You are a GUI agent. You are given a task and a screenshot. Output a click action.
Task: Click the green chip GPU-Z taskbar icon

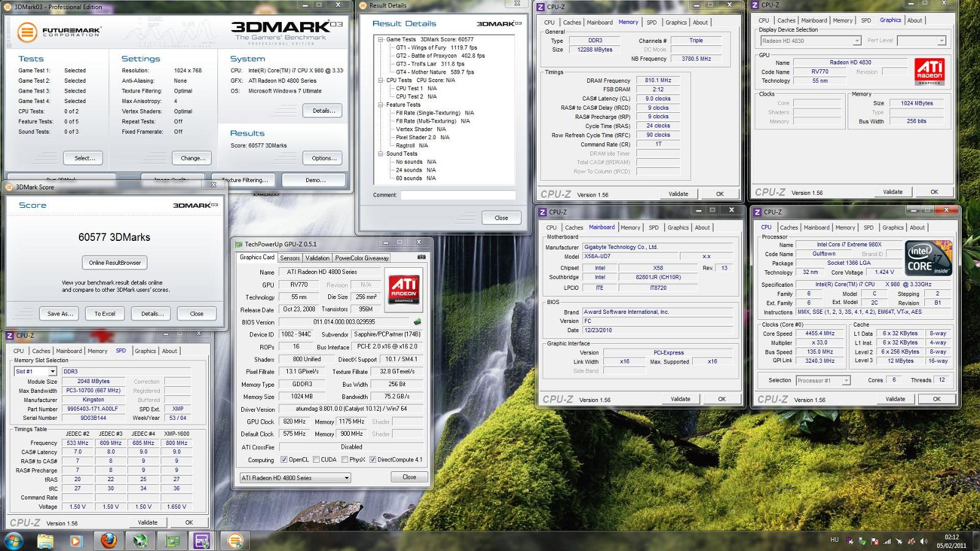click(173, 541)
